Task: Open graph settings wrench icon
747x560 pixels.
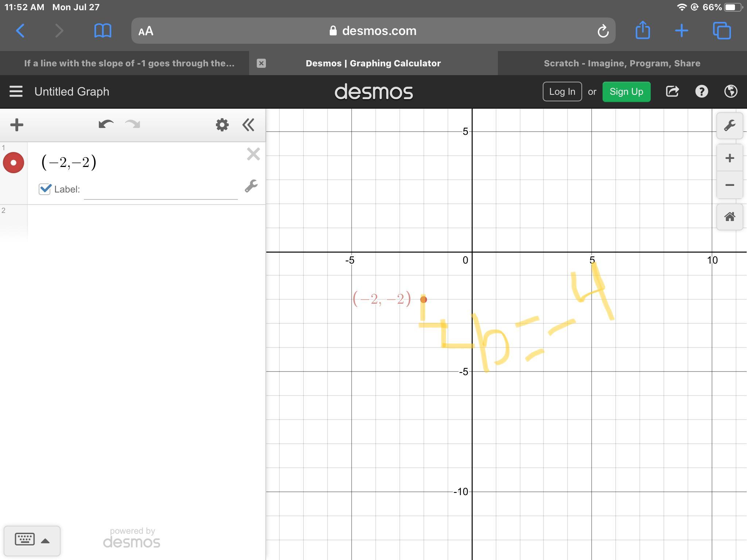Action: pyautogui.click(x=729, y=126)
